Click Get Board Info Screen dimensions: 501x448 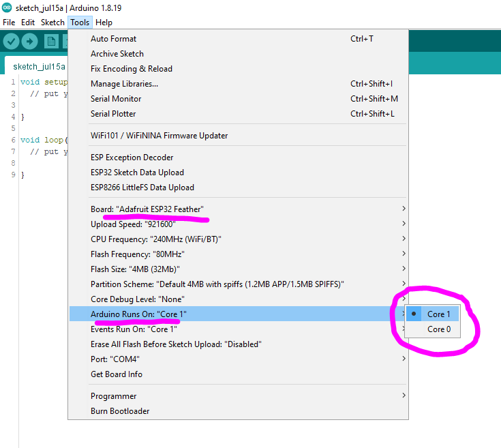tap(239, 374)
